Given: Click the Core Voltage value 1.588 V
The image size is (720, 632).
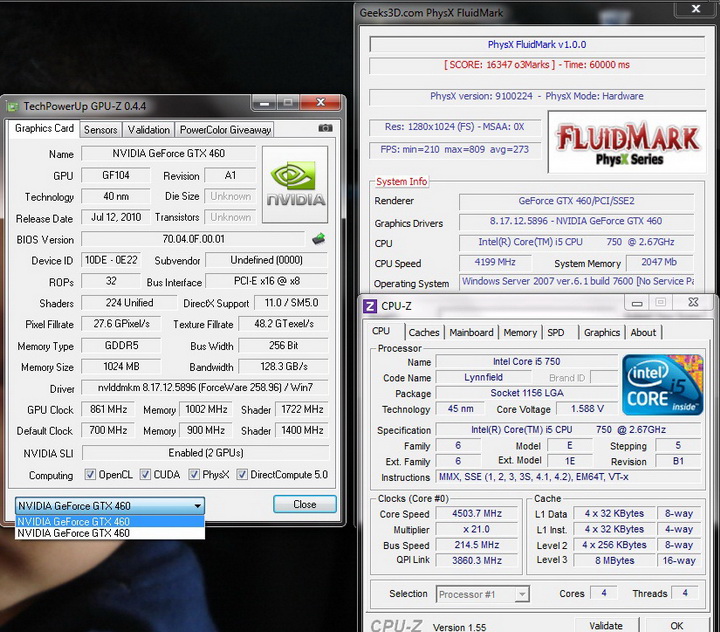Looking at the screenshot, I should coord(587,409).
